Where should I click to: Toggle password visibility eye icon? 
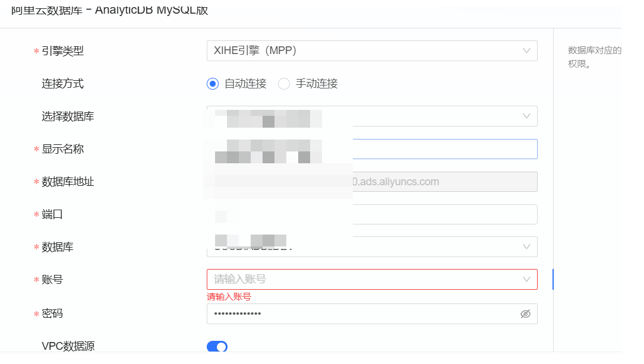tap(525, 314)
